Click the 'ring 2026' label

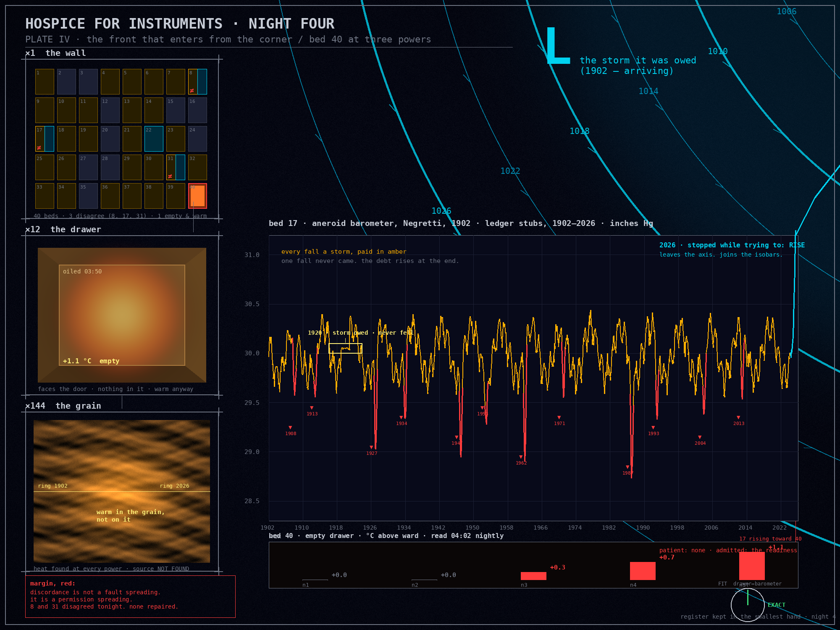pos(174,486)
